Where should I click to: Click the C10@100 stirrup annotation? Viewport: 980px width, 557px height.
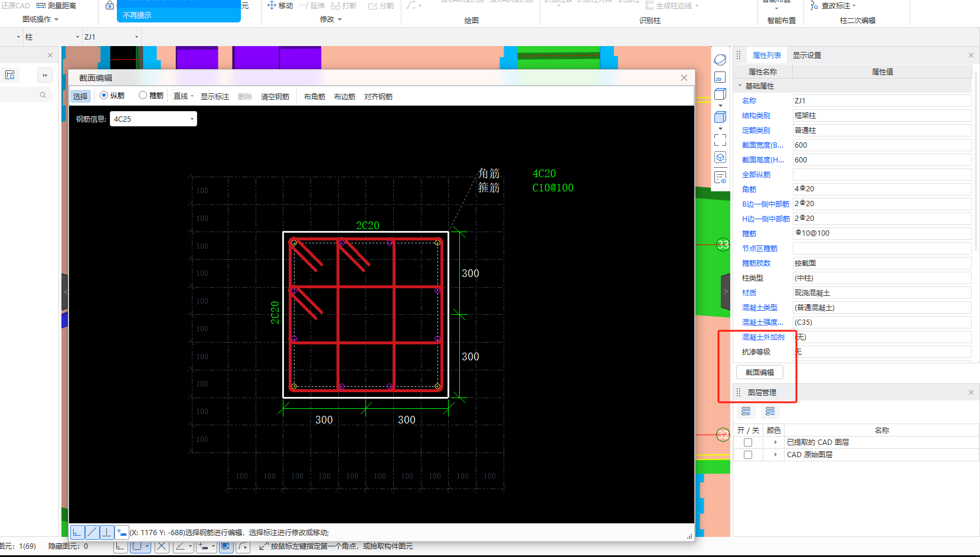(x=553, y=188)
